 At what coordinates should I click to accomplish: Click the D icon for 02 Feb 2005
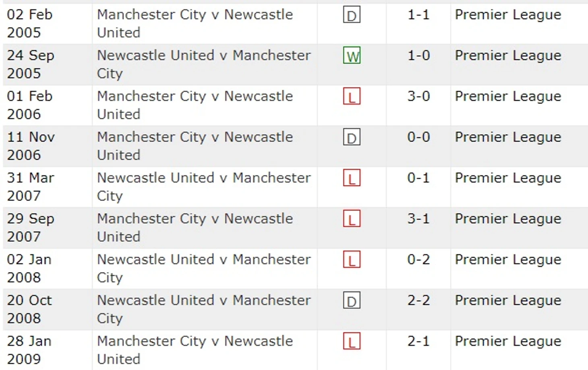pos(352,16)
